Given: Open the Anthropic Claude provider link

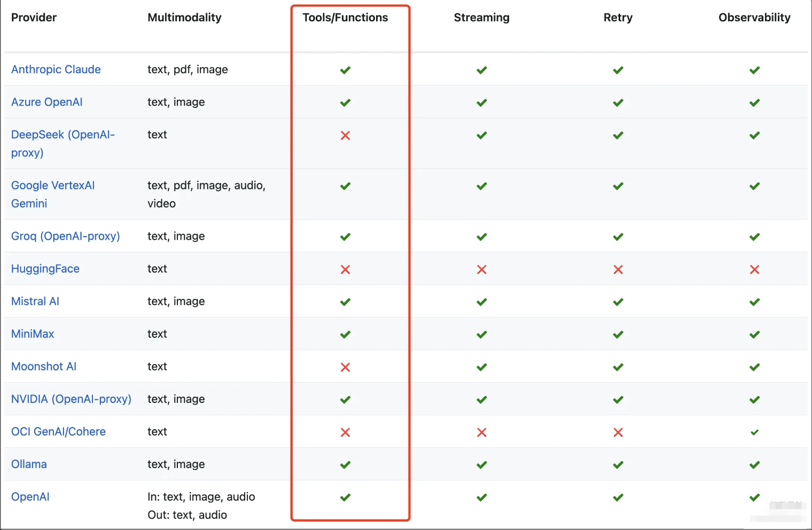Looking at the screenshot, I should click(x=56, y=69).
